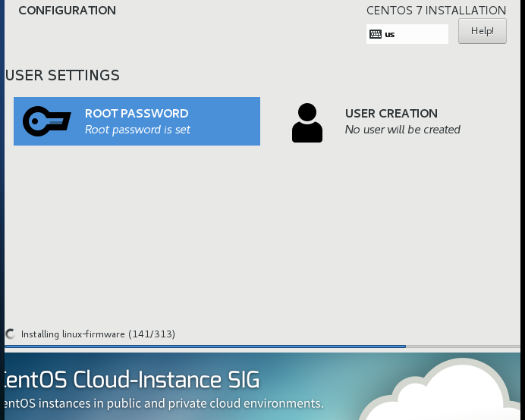Screen dimensions: 525x420
Task: Click the key icon for root password
Action: pos(46,121)
